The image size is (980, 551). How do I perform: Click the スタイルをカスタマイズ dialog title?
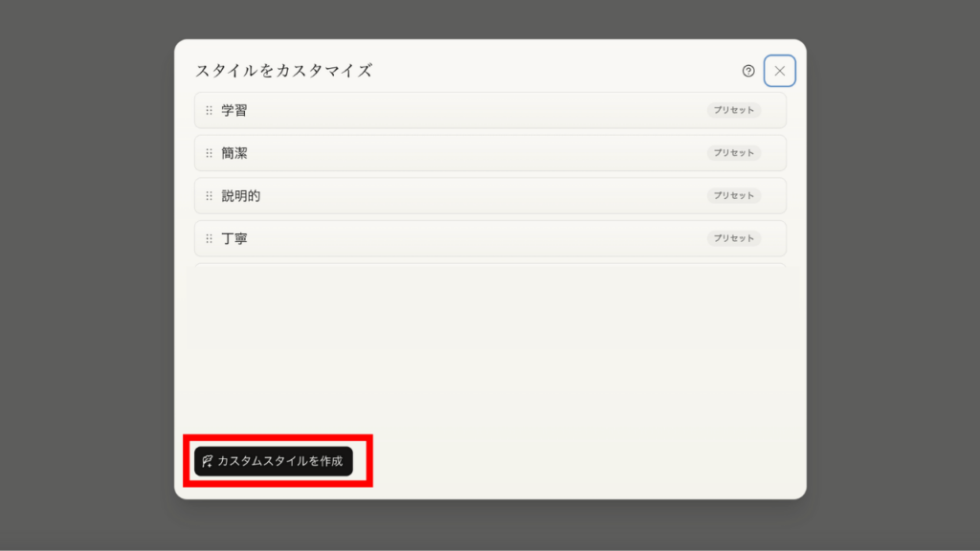tap(283, 71)
